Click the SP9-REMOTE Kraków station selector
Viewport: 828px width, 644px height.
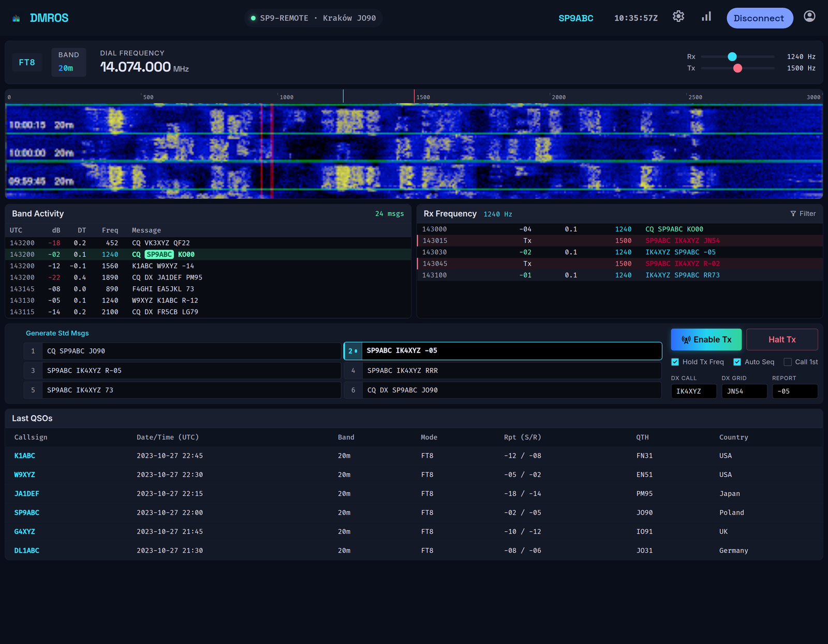click(314, 18)
